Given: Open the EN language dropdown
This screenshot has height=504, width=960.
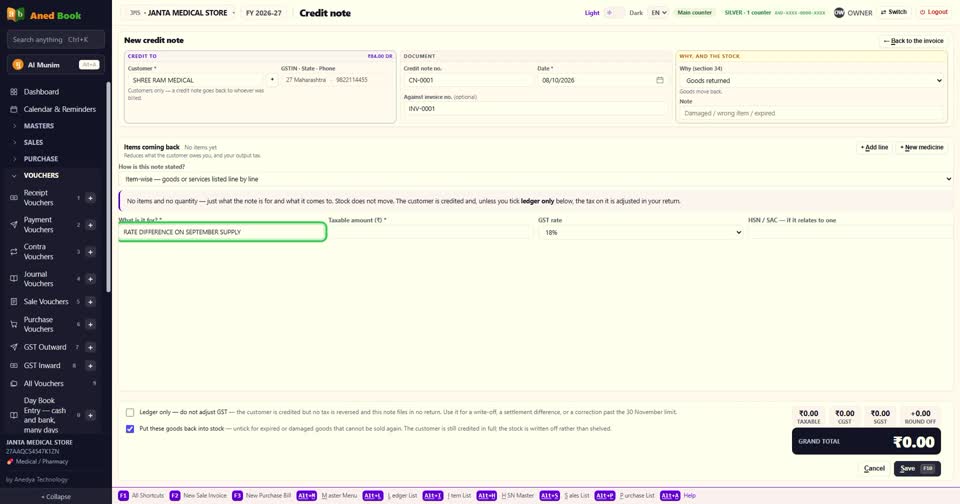Looking at the screenshot, I should tap(658, 12).
